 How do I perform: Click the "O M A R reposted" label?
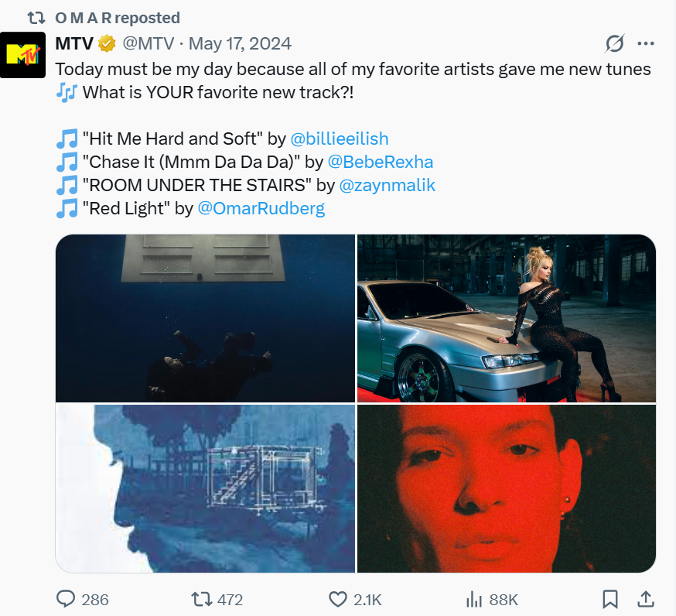118,18
